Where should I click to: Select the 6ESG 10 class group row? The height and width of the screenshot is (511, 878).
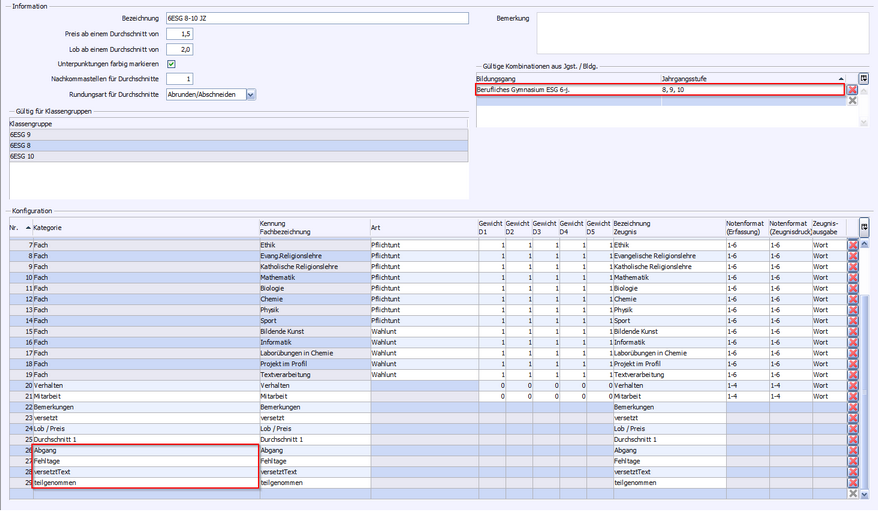point(238,156)
